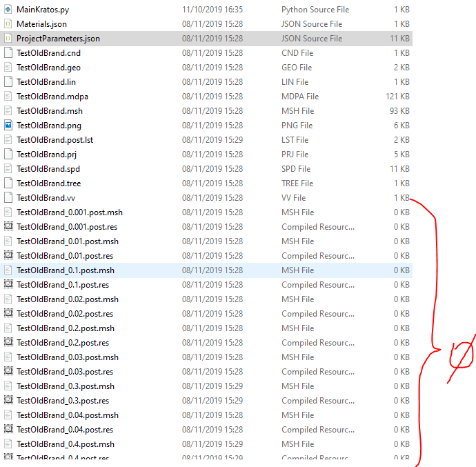Select the TestOldBrand_0.2.post.msh file name
This screenshot has width=476, height=467.
click(x=66, y=328)
